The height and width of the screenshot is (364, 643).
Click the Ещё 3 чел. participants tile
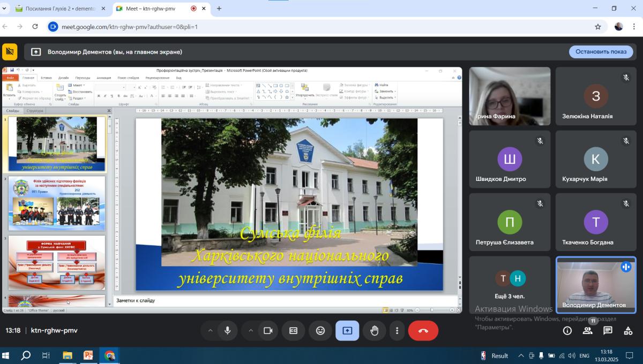click(510, 285)
